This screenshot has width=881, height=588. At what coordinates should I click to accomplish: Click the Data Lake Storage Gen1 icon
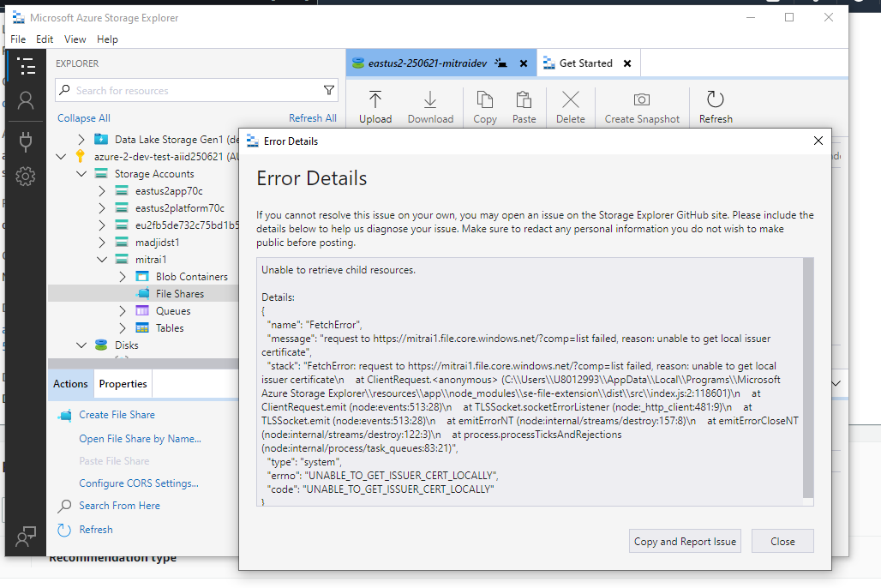coord(101,139)
